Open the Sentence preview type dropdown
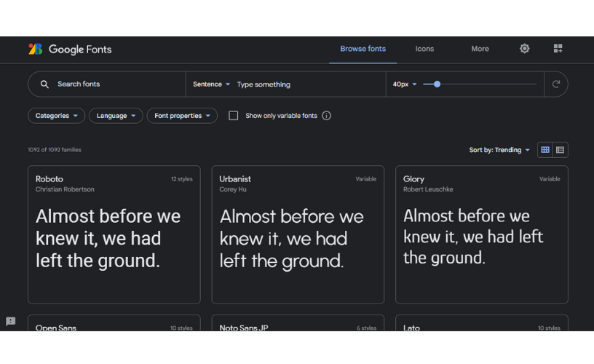The height and width of the screenshot is (364, 594). point(211,84)
